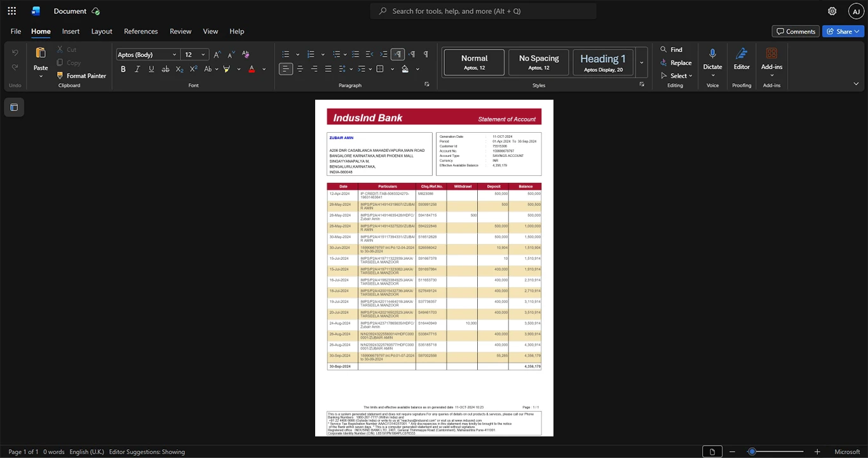Click the Paste clipboard icon
Image resolution: width=868 pixels, height=458 pixels.
(41, 53)
